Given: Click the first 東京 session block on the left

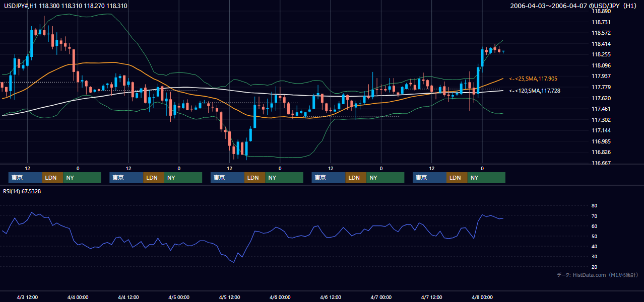Looking at the screenshot, I should (x=25, y=178).
